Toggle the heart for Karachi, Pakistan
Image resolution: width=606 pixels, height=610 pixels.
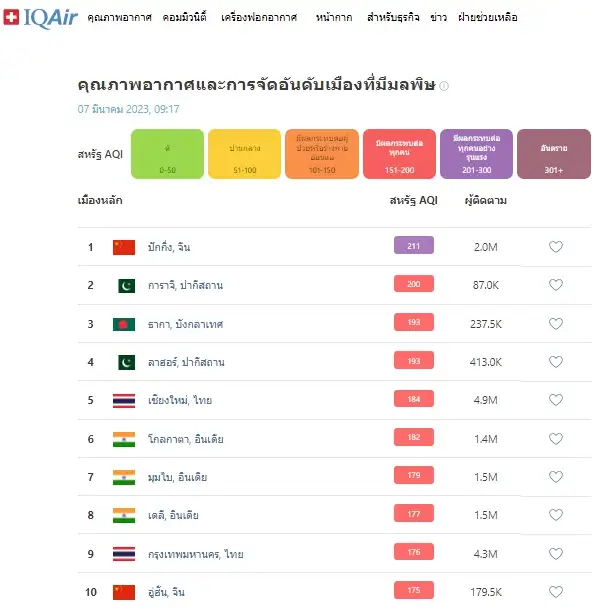(x=556, y=285)
